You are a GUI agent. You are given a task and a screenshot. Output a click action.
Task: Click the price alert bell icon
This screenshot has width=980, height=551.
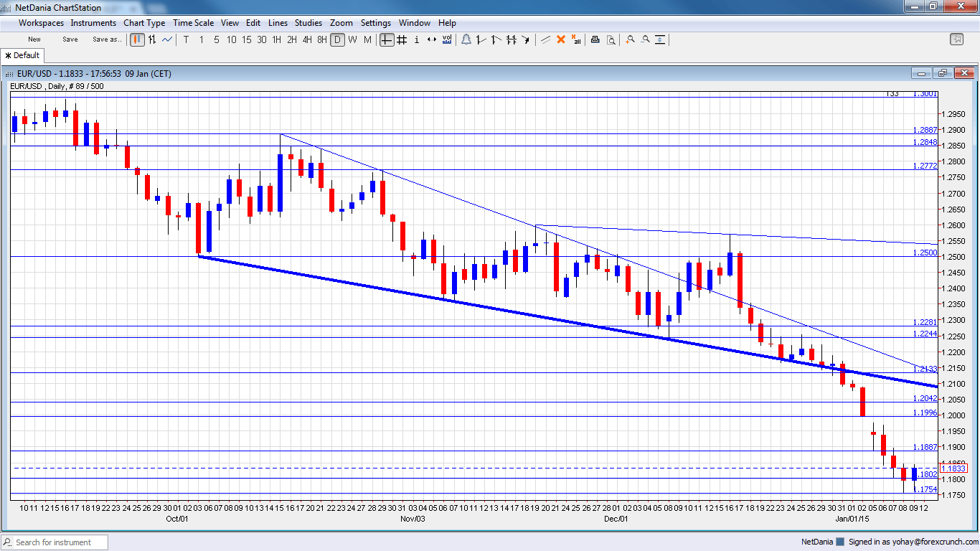[466, 40]
